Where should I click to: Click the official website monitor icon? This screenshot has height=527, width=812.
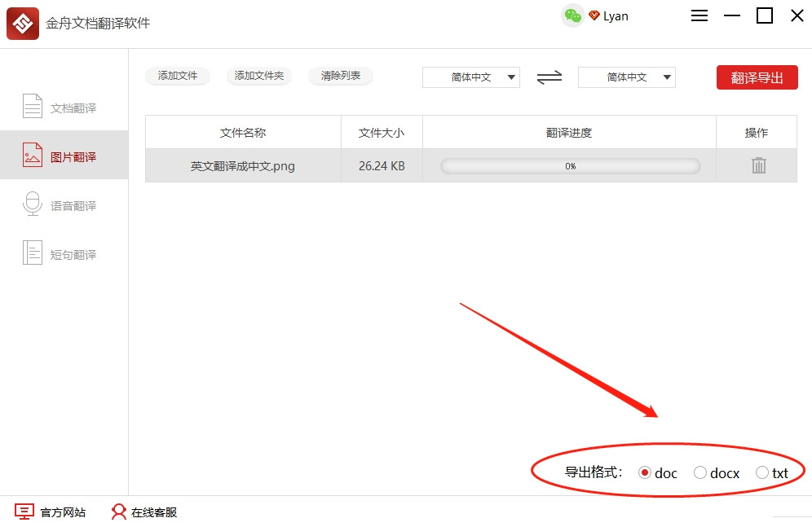pyautogui.click(x=25, y=512)
